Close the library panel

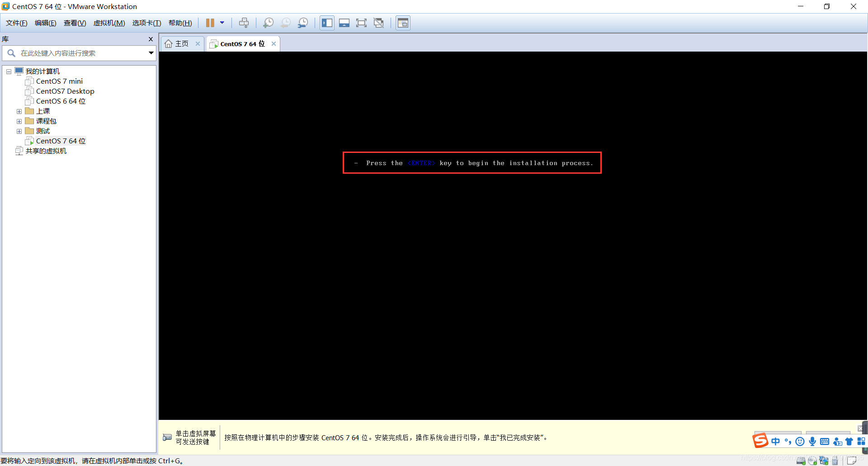pos(151,39)
